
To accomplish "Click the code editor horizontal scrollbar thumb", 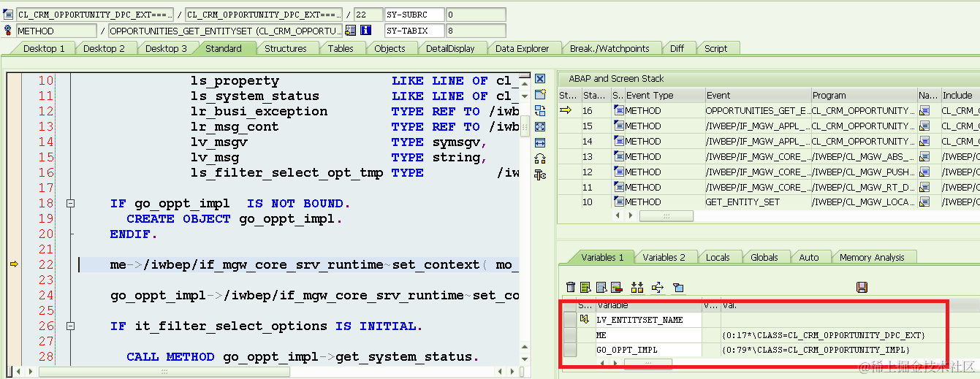I will tap(164, 371).
